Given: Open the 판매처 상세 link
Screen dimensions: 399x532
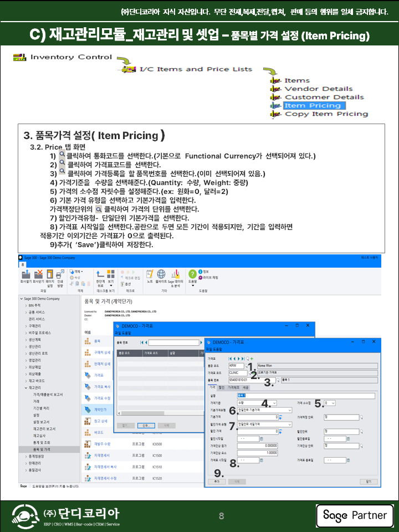Looking at the screenshot, I should pyautogui.click(x=102, y=364).
